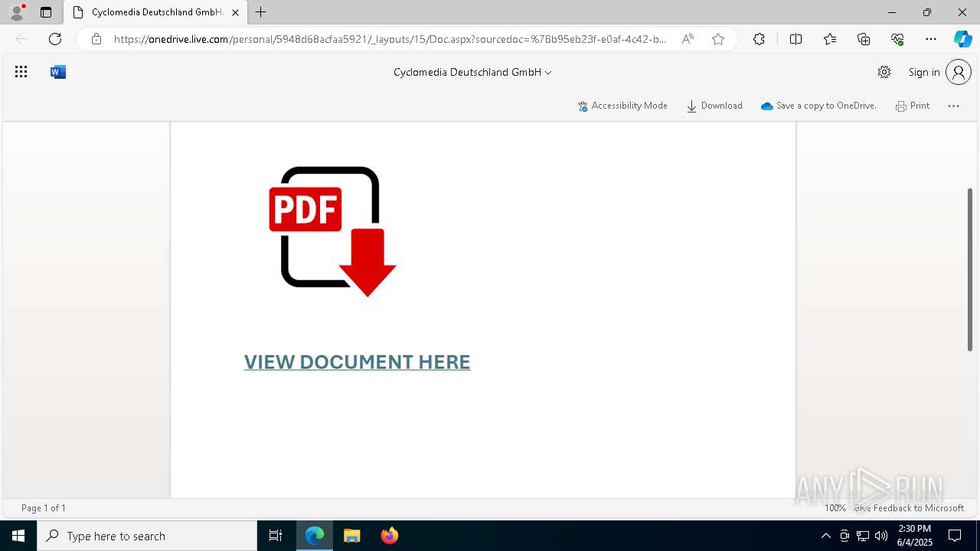
Task: Open Collections panel
Action: [864, 39]
